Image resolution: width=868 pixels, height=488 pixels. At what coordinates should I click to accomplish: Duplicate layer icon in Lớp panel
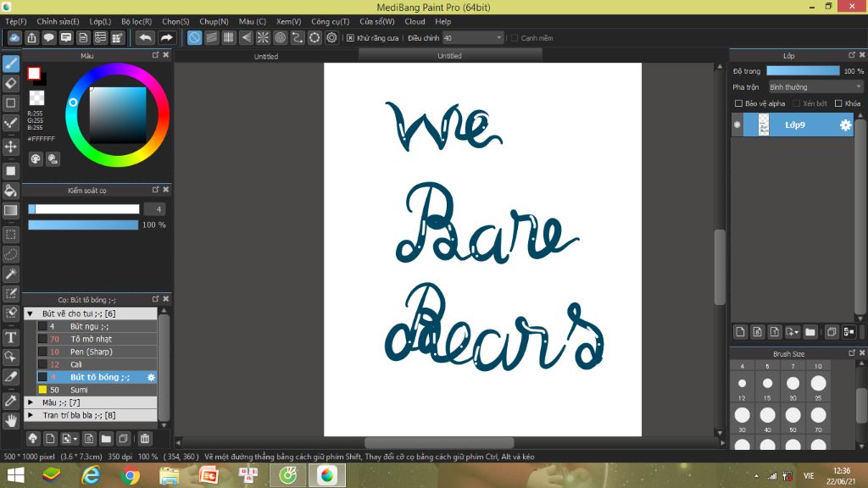832,332
